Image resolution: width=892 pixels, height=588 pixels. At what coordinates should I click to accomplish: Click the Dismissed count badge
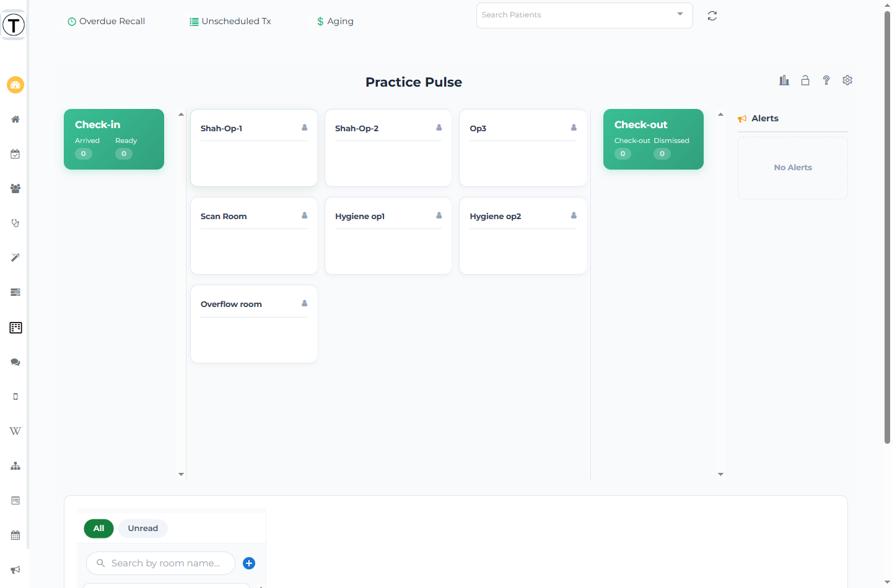[x=662, y=153]
